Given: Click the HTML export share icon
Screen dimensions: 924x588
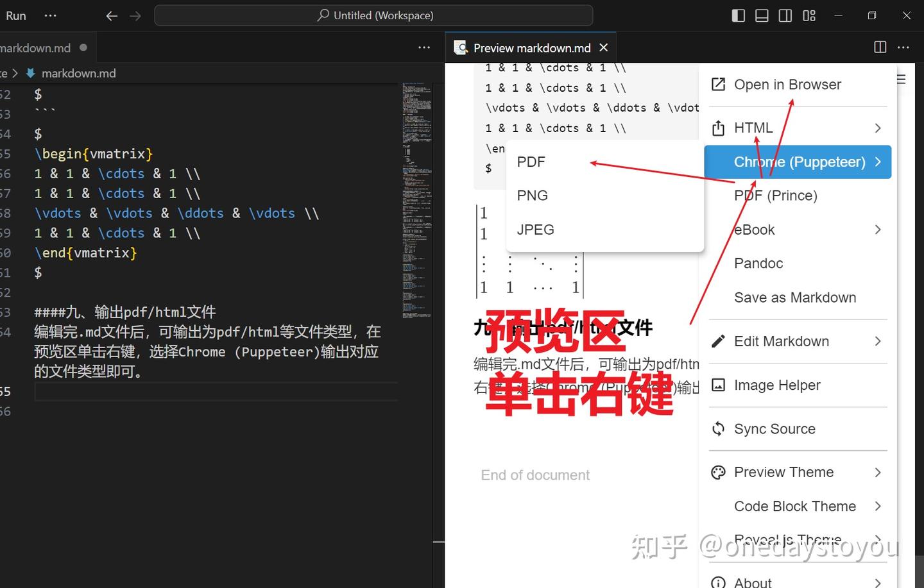Looking at the screenshot, I should tap(717, 128).
